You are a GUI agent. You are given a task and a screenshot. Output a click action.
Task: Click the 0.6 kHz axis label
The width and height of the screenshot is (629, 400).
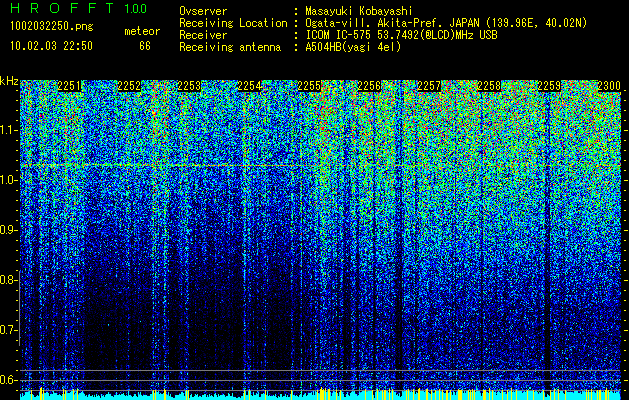[9, 380]
